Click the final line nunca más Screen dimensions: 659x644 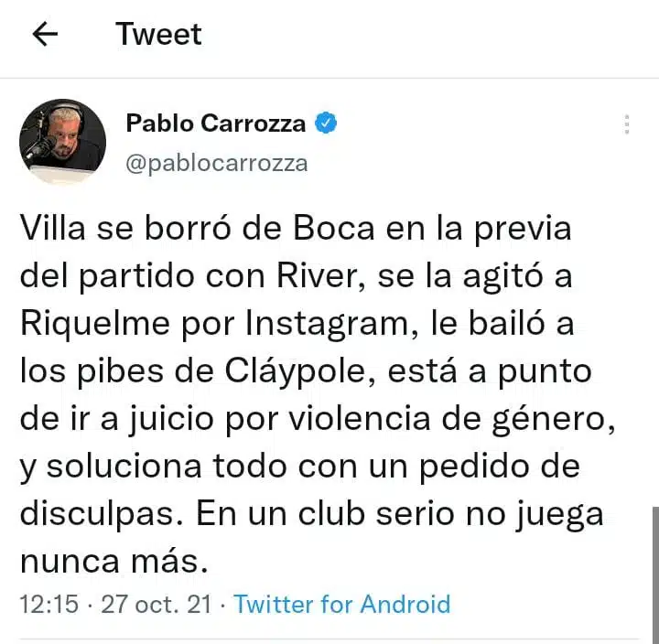pos(113,562)
